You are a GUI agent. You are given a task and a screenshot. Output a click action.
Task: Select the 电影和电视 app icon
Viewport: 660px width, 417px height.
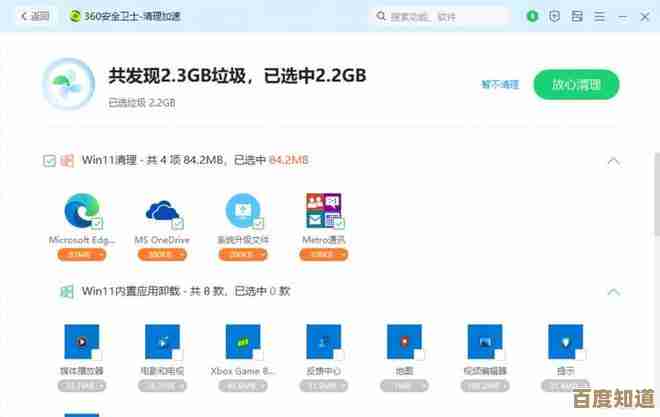pos(162,342)
